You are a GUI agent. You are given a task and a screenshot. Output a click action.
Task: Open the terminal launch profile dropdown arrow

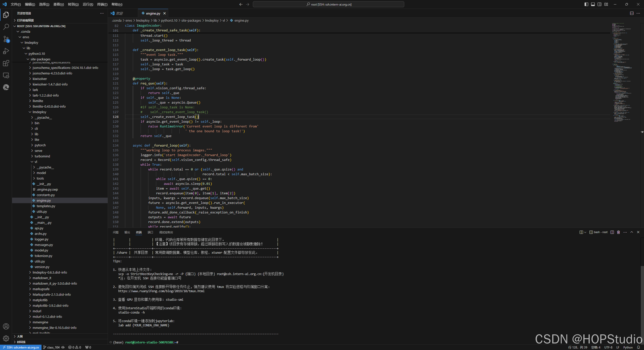[x=585, y=232]
